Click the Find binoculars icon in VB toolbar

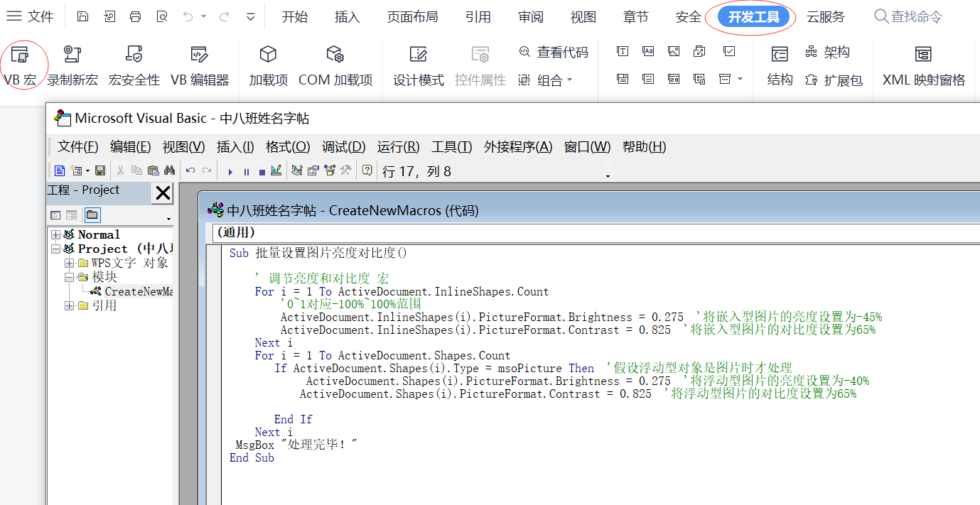pyautogui.click(x=170, y=170)
